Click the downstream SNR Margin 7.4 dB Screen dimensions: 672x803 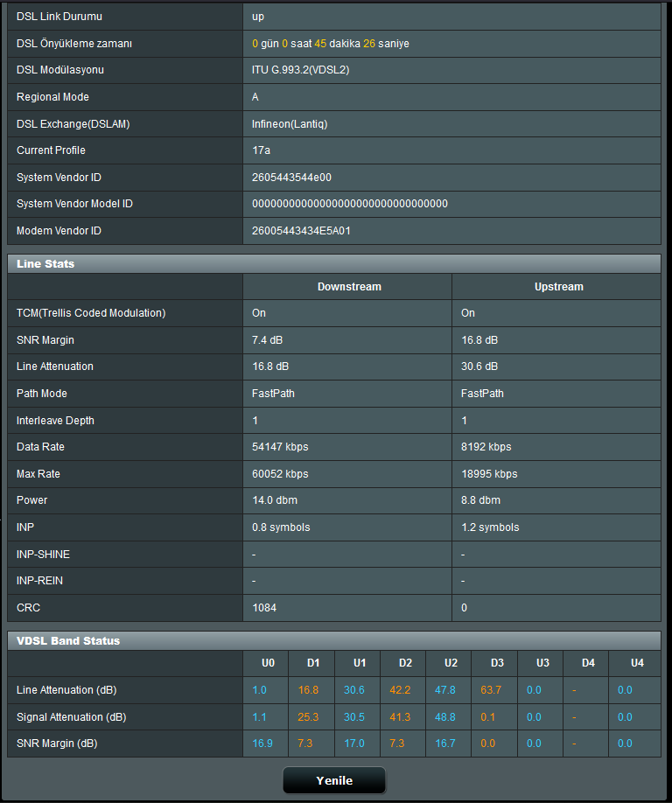268,340
